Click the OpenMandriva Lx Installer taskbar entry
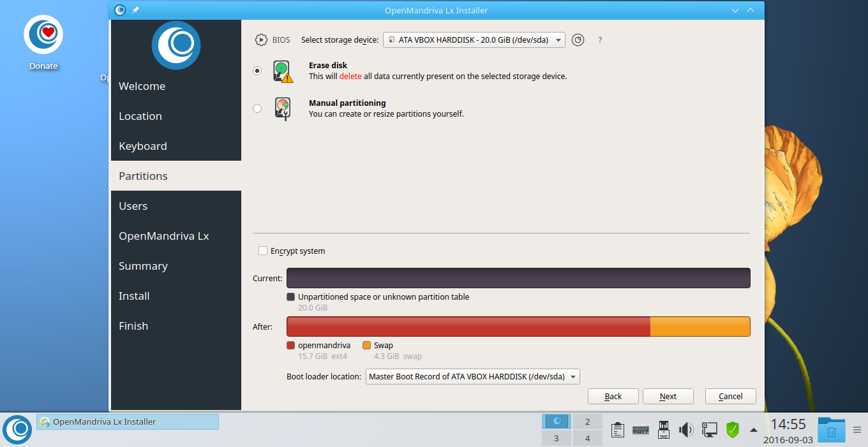The height and width of the screenshot is (447, 868). point(128,422)
